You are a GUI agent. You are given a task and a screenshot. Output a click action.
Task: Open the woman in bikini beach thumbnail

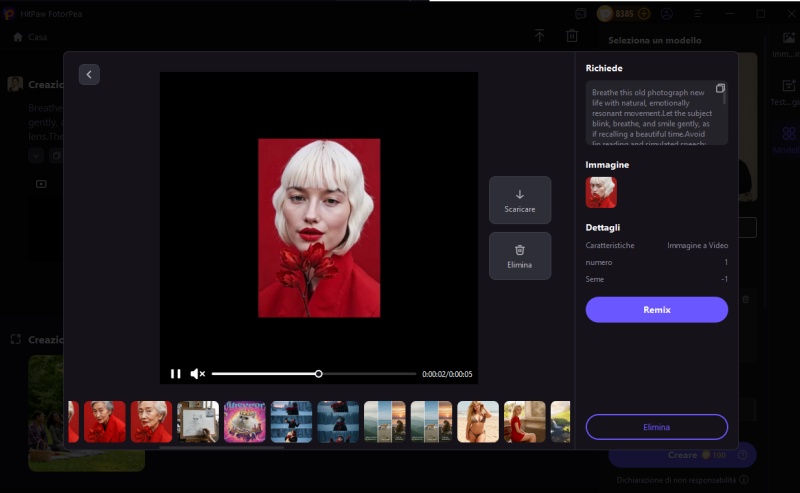[x=478, y=422]
